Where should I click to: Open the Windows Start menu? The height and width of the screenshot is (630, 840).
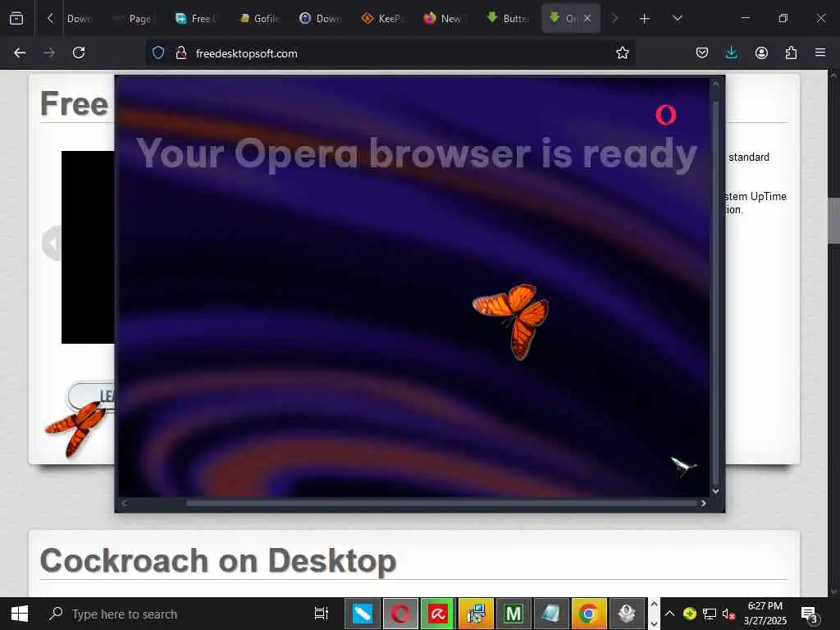click(x=20, y=614)
